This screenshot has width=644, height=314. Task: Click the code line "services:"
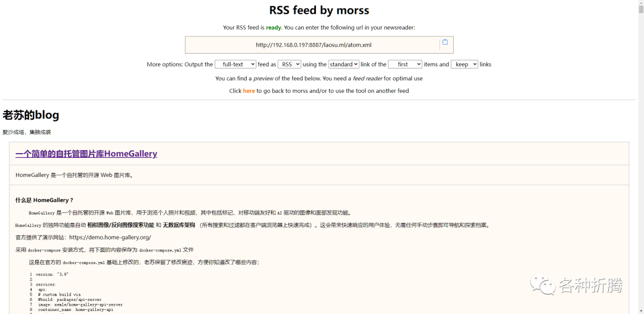coord(46,284)
